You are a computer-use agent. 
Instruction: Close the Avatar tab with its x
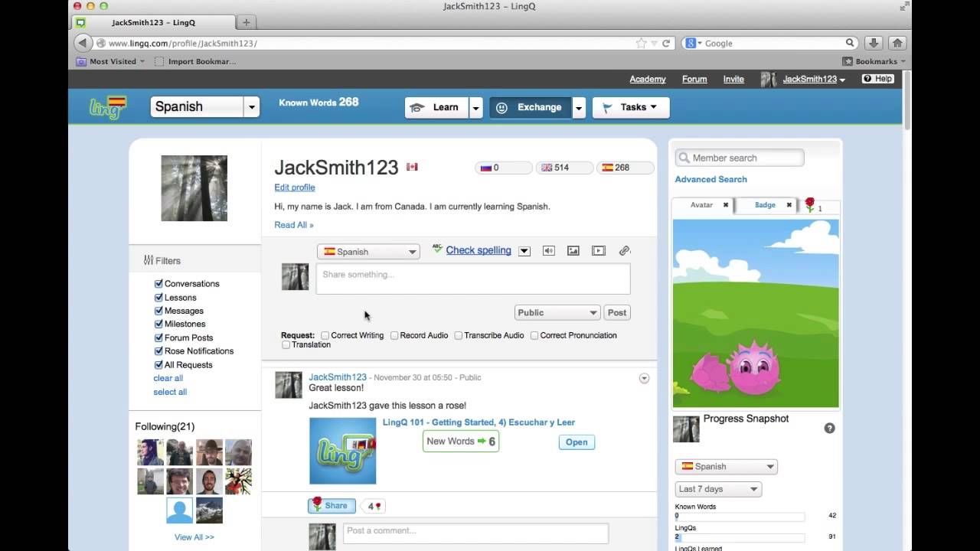(726, 205)
